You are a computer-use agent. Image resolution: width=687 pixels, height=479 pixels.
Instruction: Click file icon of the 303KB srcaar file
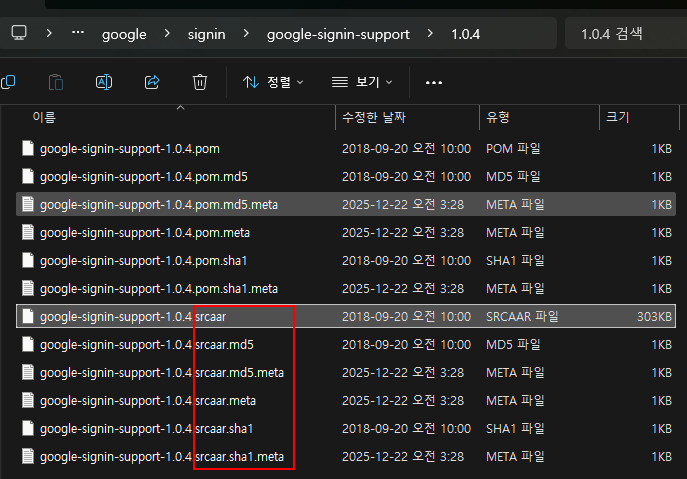28,316
